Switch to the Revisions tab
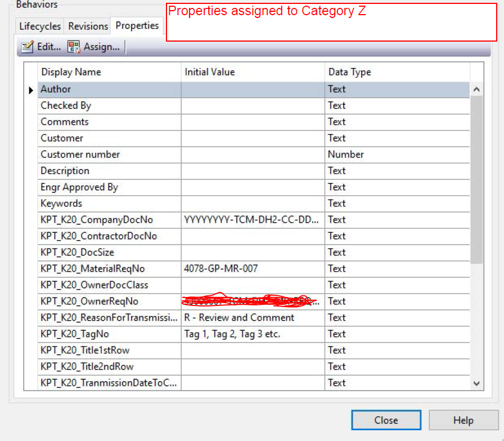This screenshot has height=441, width=504. pos(87,26)
